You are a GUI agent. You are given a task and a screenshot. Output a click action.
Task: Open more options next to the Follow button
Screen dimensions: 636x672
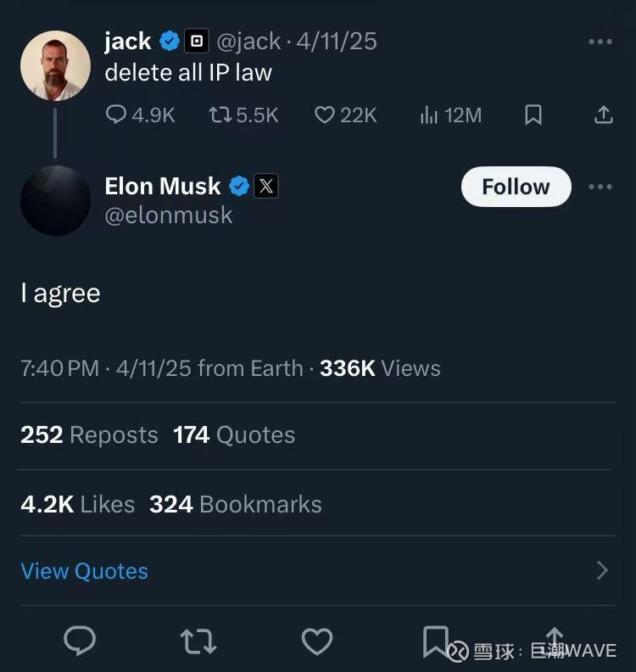[600, 187]
